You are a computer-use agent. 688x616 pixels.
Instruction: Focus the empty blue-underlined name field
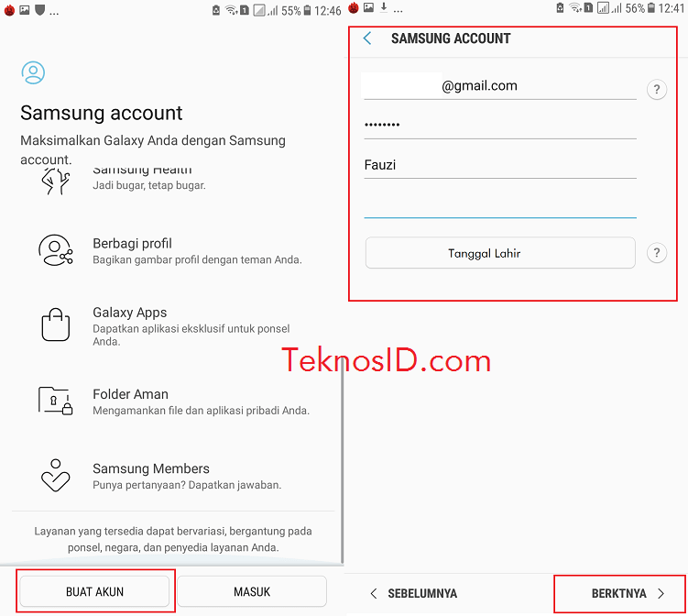500,204
